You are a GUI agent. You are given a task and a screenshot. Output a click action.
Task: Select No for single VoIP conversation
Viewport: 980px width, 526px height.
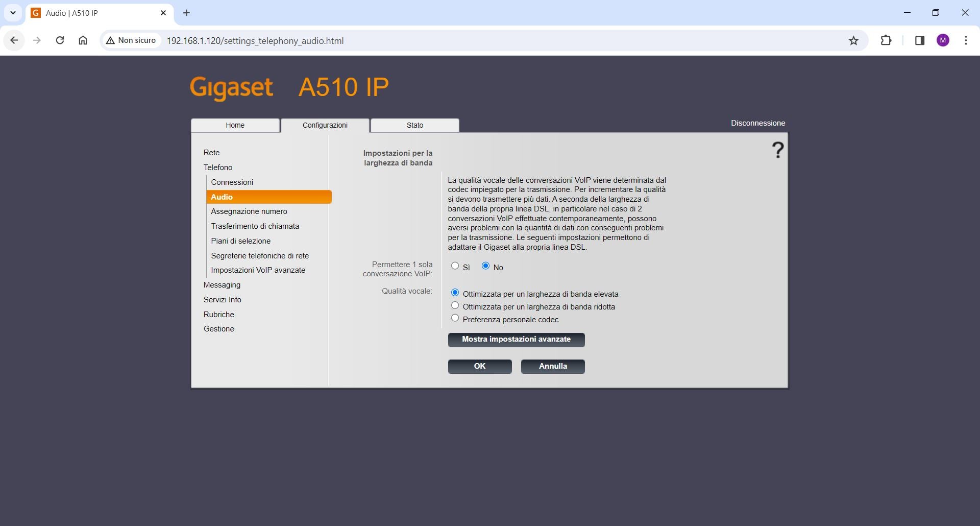pyautogui.click(x=485, y=266)
